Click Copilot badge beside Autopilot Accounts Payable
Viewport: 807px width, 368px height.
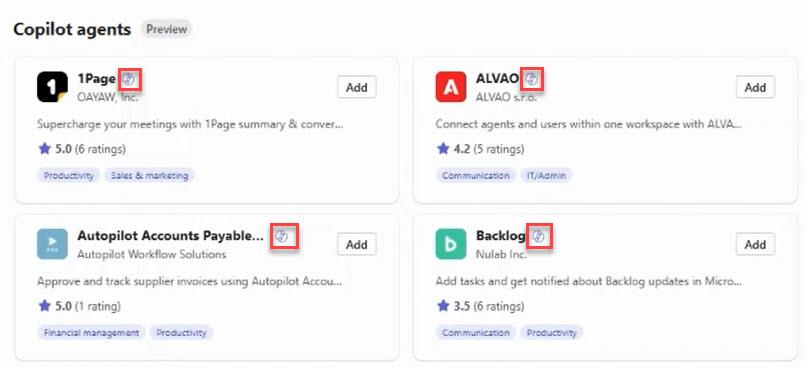click(281, 236)
